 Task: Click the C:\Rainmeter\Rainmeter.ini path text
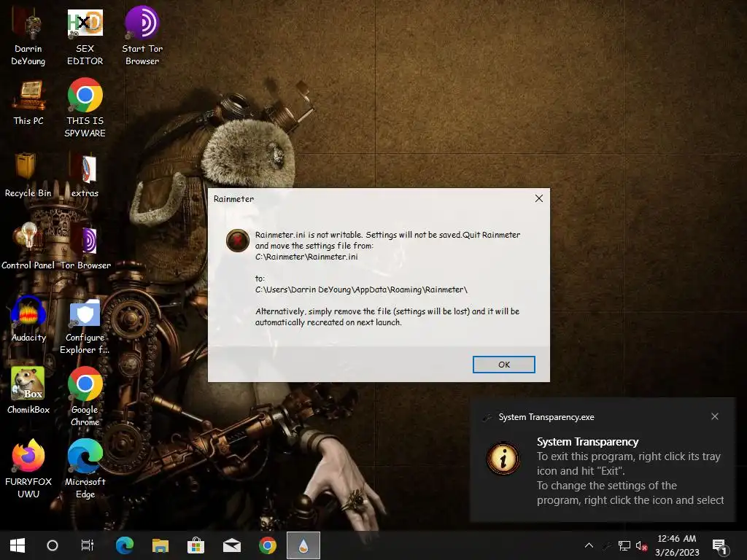306,257
